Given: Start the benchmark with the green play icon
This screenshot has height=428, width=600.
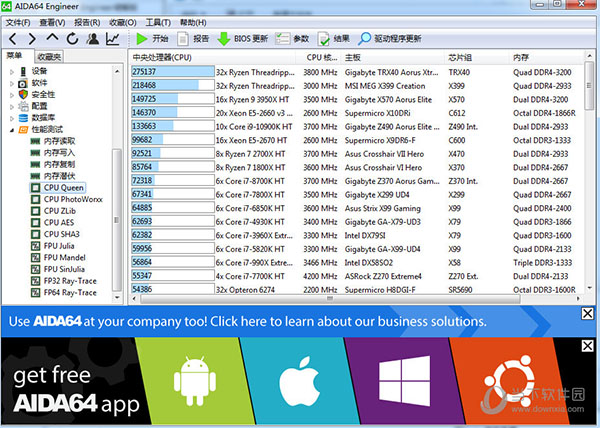Looking at the screenshot, I should pos(142,39).
